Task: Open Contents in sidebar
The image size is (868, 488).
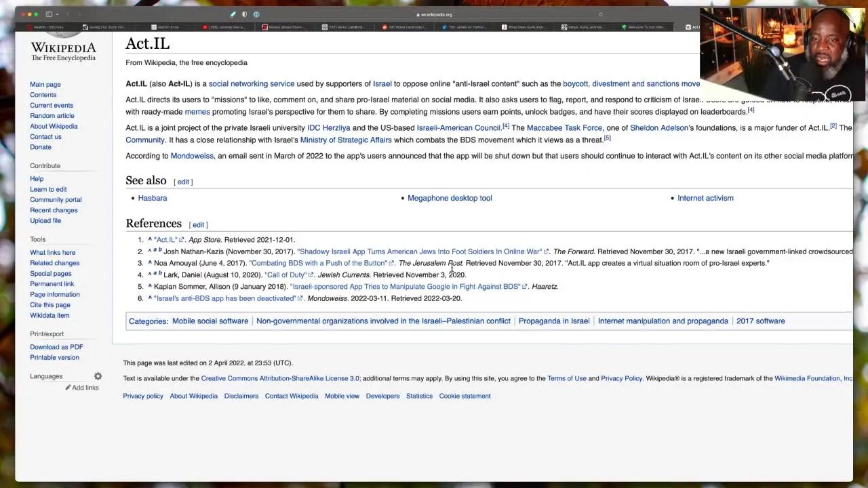Action: coord(43,95)
